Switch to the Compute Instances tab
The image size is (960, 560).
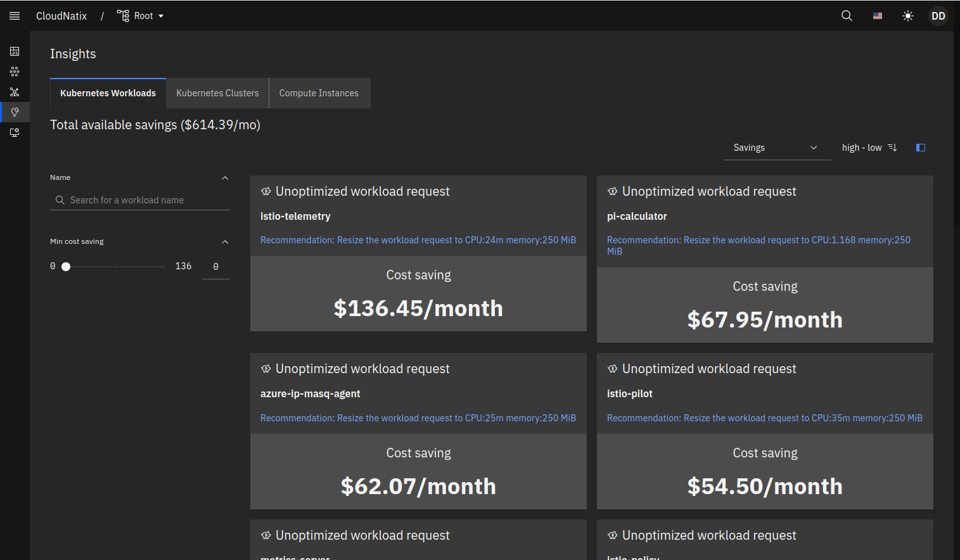[319, 93]
